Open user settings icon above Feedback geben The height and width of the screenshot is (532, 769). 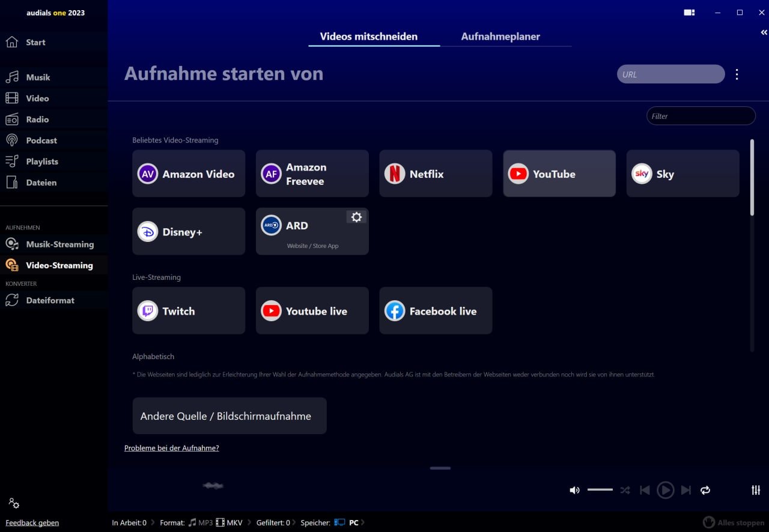tap(14, 504)
